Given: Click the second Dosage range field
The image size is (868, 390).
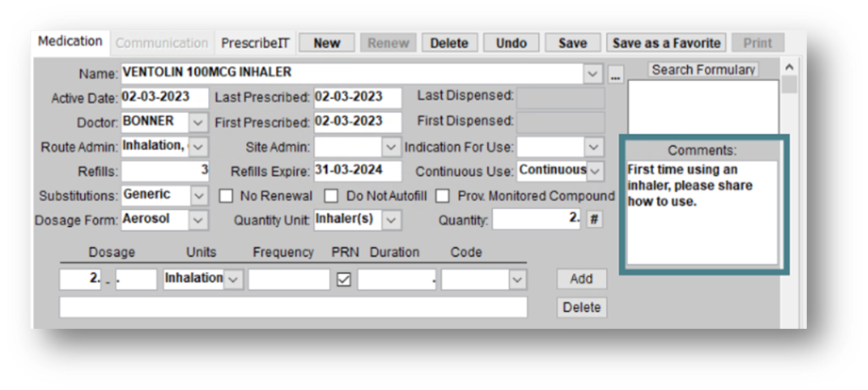Looking at the screenshot, I should point(136,280).
